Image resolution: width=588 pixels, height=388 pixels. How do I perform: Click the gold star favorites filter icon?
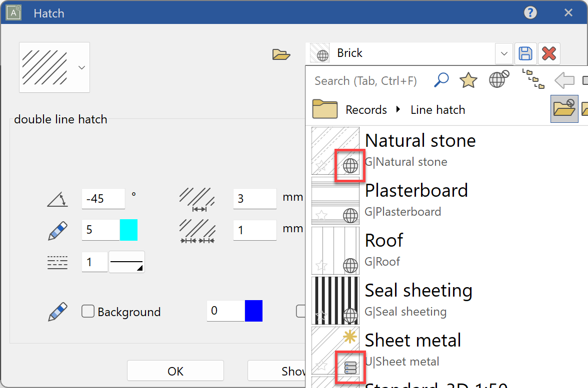[x=468, y=80]
